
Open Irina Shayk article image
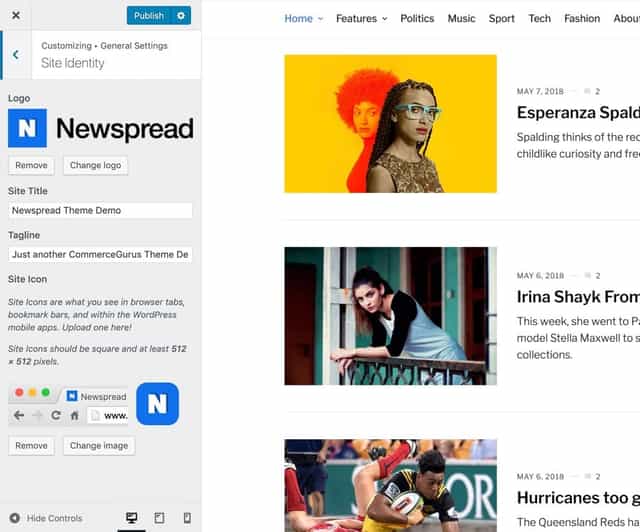(391, 316)
